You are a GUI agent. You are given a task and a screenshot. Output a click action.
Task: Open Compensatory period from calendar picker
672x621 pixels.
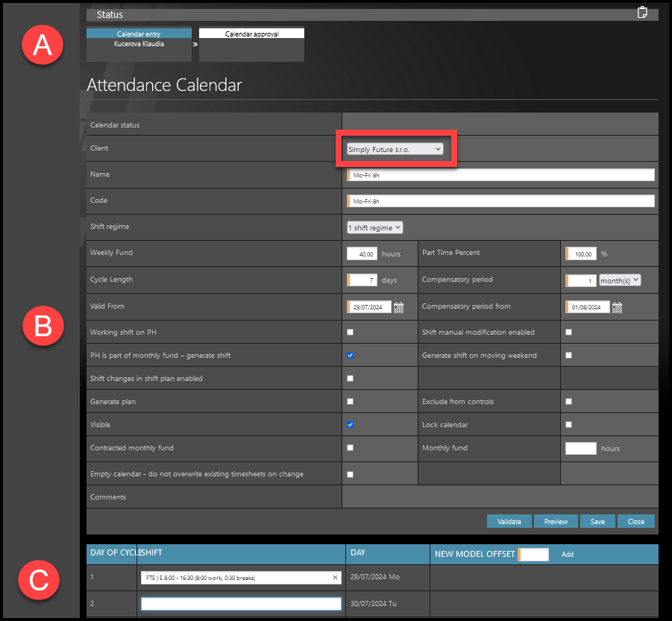(x=617, y=307)
